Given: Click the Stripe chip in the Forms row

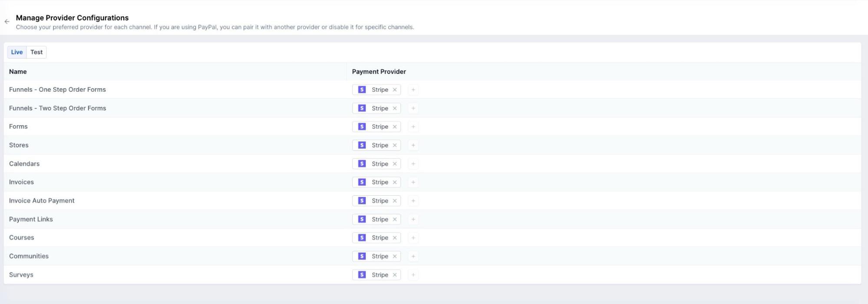Looking at the screenshot, I should [376, 127].
